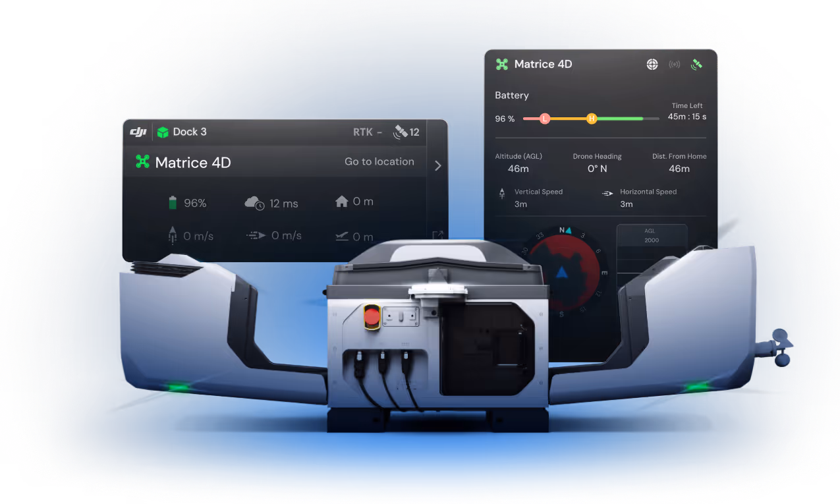This screenshot has height=504, width=840.
Task: Click the satellite count icon beside 12
Action: tap(400, 132)
